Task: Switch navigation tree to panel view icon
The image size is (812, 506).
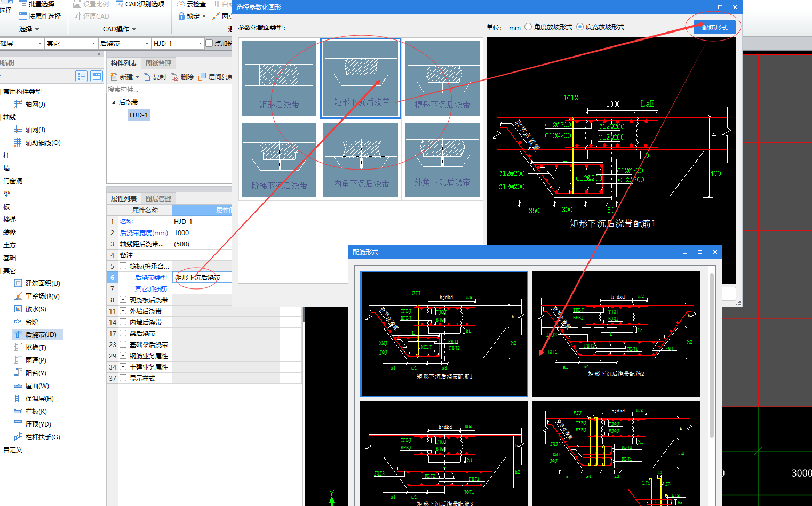Action: [x=97, y=77]
